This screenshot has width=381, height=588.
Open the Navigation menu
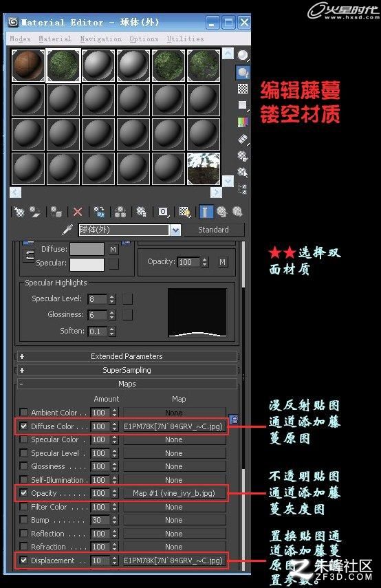pos(101,39)
